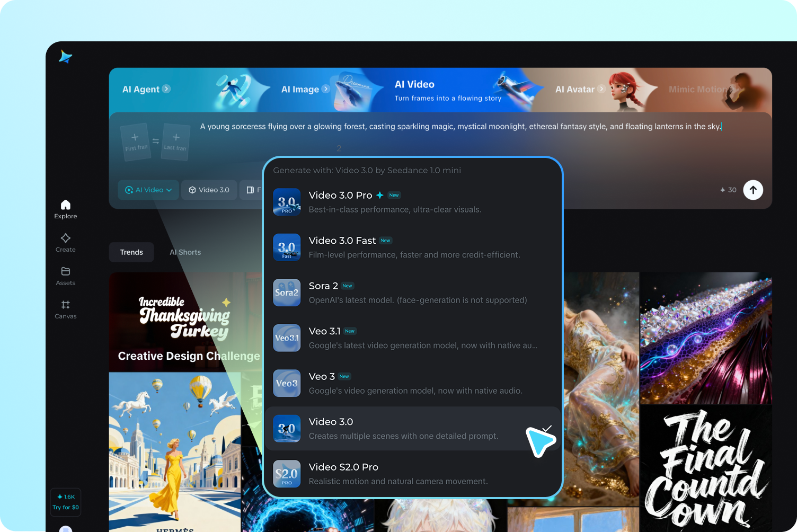Click the 1.6K Try for $0 credits button
This screenshot has height=532, width=797.
tap(66, 502)
